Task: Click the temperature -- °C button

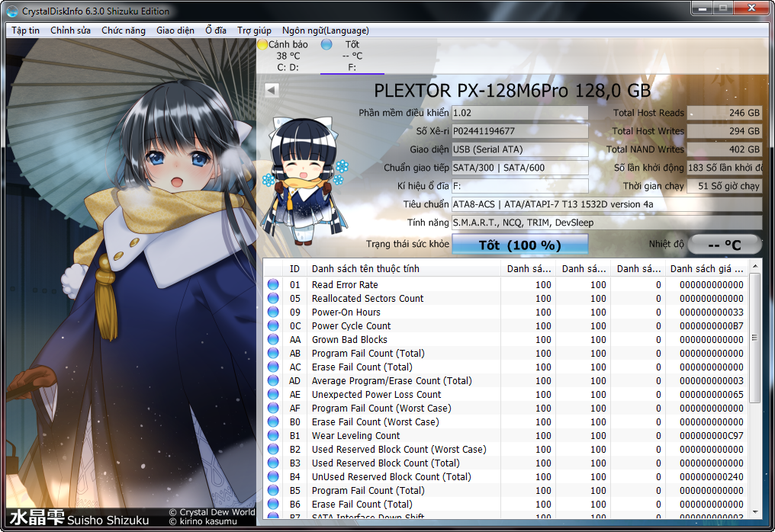Action: (x=725, y=245)
